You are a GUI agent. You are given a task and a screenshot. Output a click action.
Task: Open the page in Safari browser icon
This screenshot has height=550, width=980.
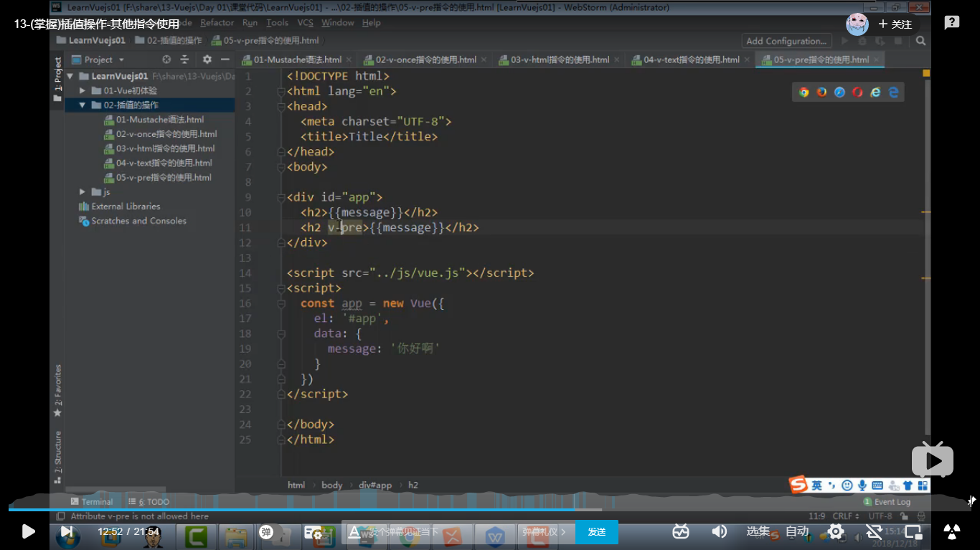pos(839,92)
